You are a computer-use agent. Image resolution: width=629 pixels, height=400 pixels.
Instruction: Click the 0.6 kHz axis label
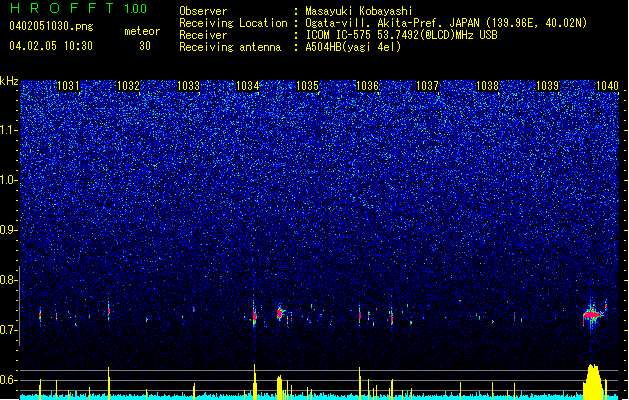click(x=8, y=380)
